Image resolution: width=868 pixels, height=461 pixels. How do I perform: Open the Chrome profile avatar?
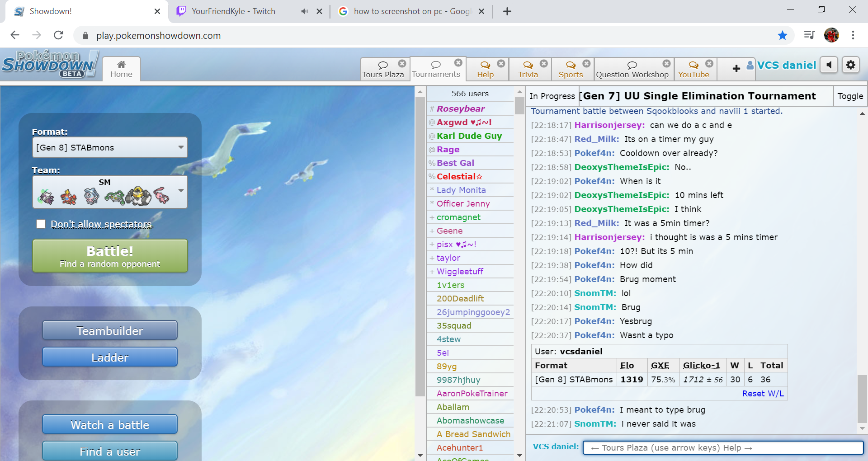[831, 35]
